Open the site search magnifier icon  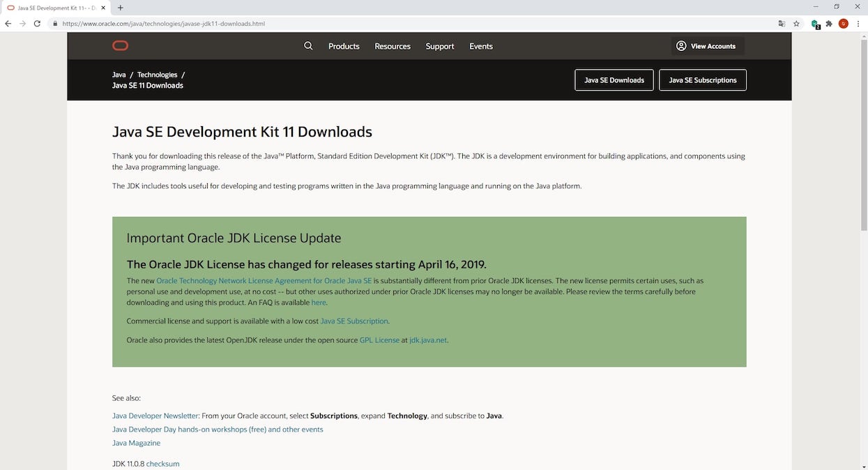tap(308, 46)
